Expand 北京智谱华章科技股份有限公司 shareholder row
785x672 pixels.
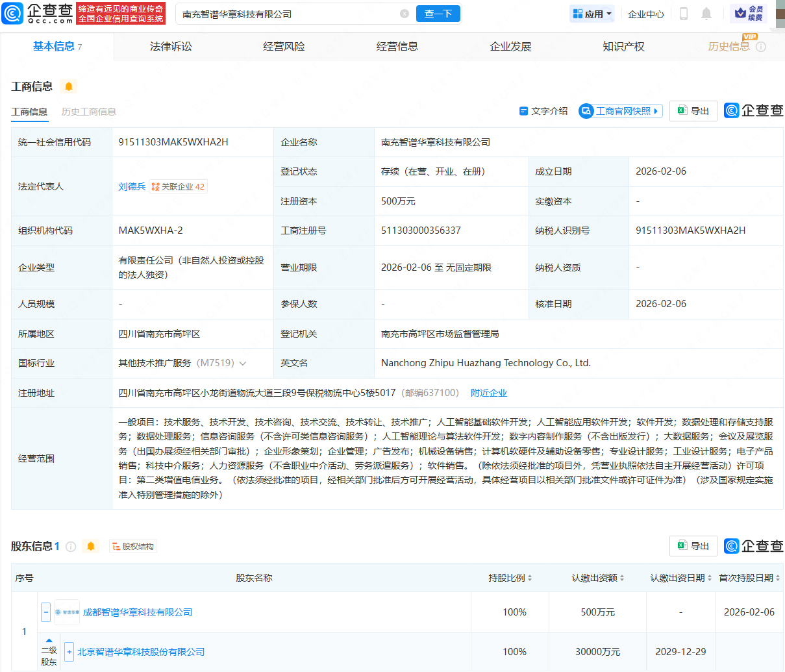tap(69, 651)
